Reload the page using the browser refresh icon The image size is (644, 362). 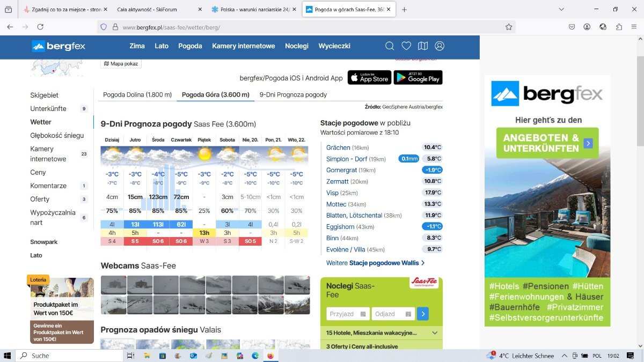tap(40, 27)
